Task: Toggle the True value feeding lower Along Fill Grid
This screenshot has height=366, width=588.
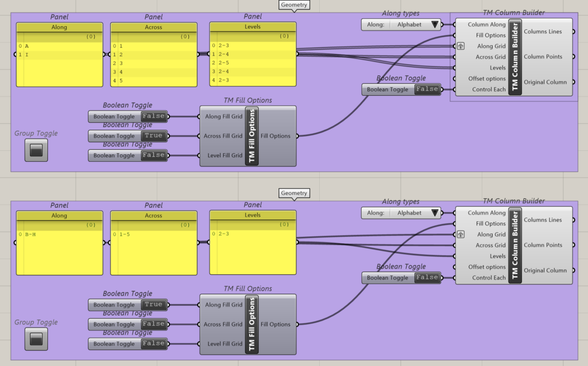Action: 154,305
